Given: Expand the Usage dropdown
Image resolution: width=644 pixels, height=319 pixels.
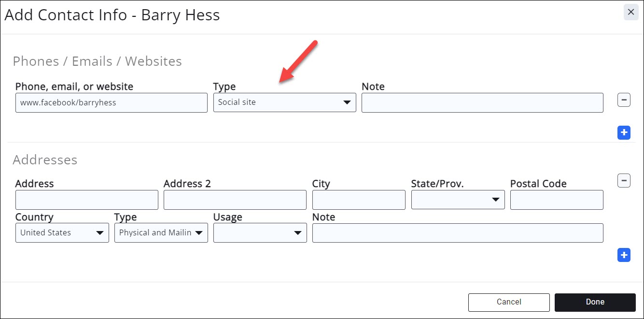Looking at the screenshot, I should (260, 232).
